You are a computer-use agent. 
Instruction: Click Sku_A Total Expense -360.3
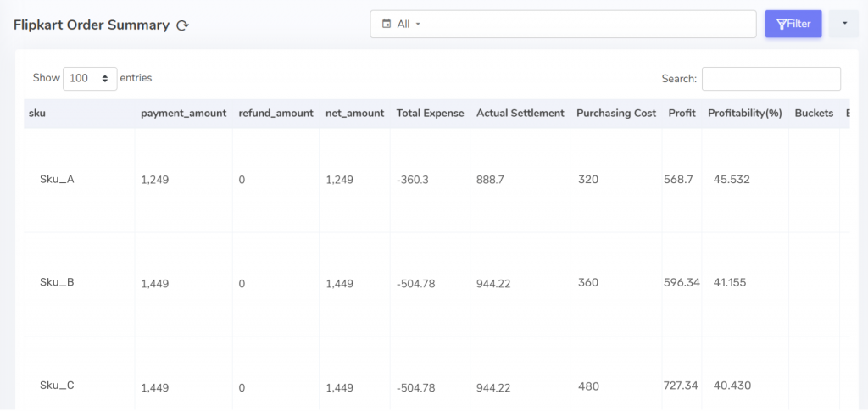click(412, 180)
